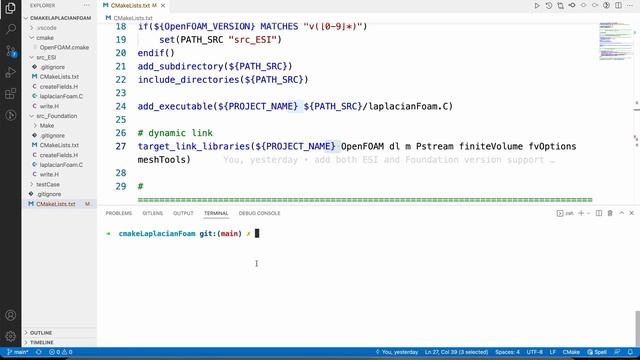Select the CMakeLists.txt editor tab
The height and width of the screenshot is (360, 640).
coord(130,5)
